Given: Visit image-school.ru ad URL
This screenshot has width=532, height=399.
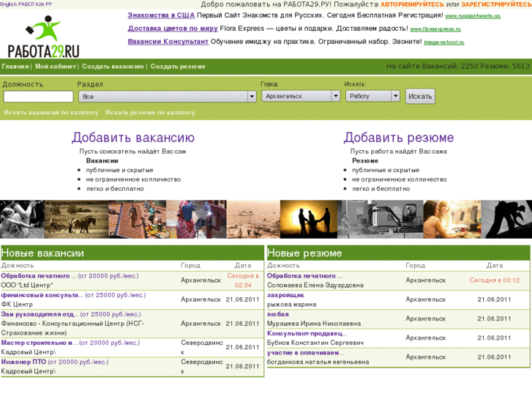Looking at the screenshot, I should 443,42.
